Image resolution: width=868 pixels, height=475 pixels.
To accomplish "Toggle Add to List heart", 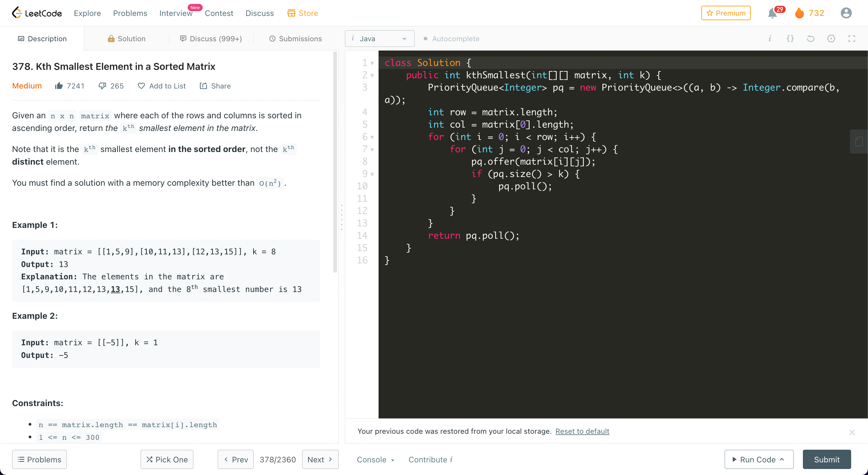I will coord(141,86).
